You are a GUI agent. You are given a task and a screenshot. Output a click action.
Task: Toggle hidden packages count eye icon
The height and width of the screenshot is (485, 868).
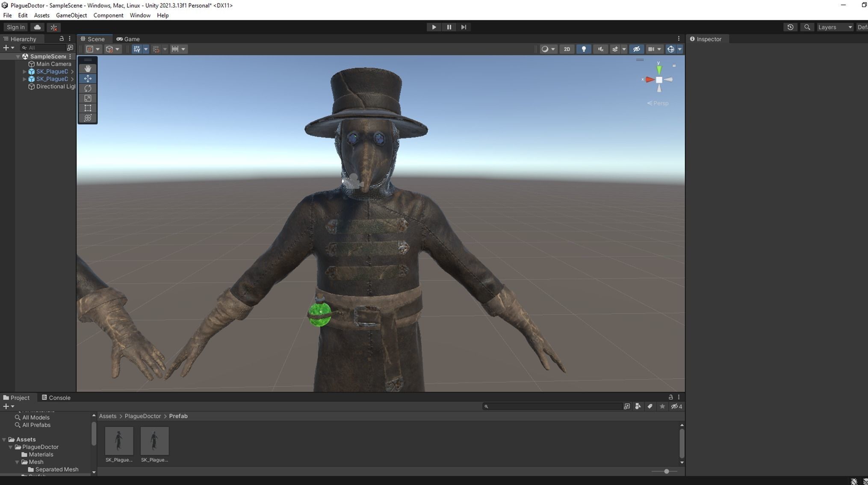coord(676,406)
